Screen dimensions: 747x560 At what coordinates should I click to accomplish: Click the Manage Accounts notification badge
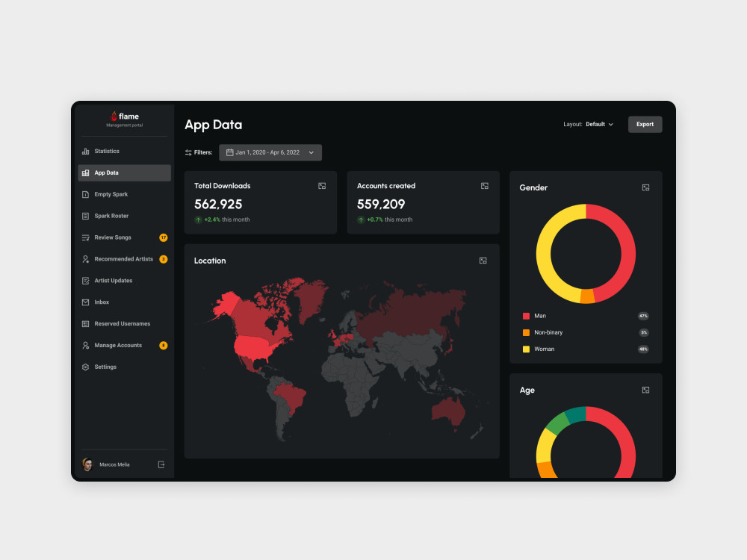(x=164, y=345)
